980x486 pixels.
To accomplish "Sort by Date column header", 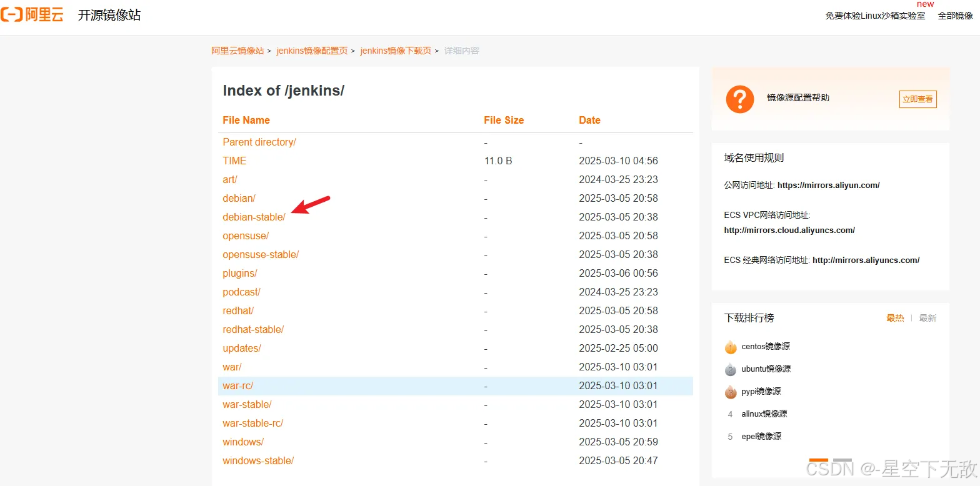I will [589, 120].
